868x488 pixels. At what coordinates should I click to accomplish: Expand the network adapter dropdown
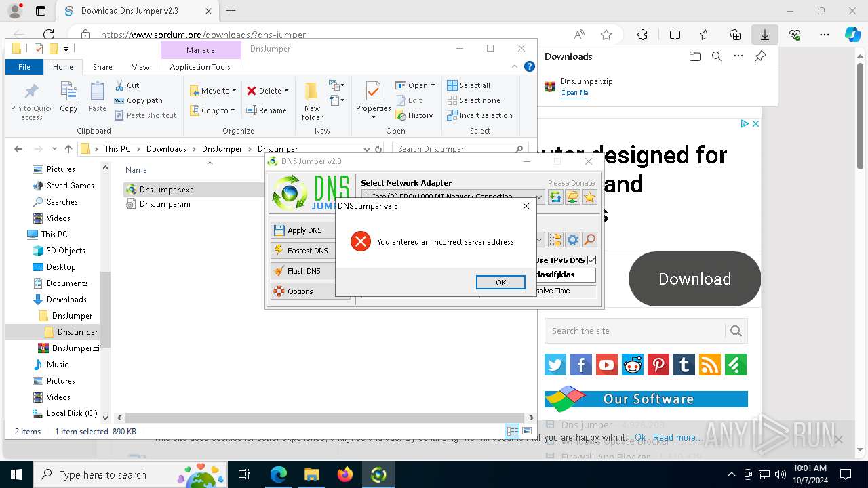pyautogui.click(x=540, y=197)
